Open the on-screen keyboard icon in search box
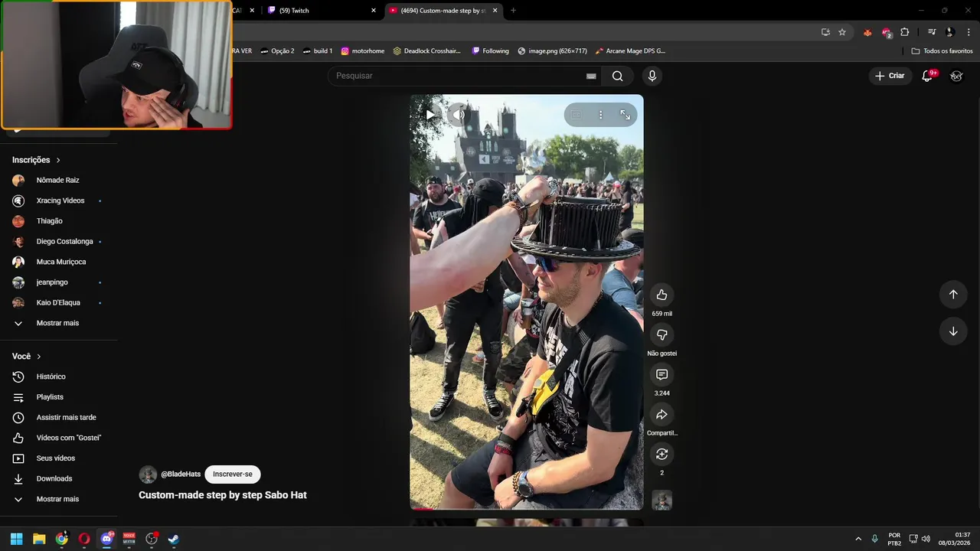 point(591,76)
